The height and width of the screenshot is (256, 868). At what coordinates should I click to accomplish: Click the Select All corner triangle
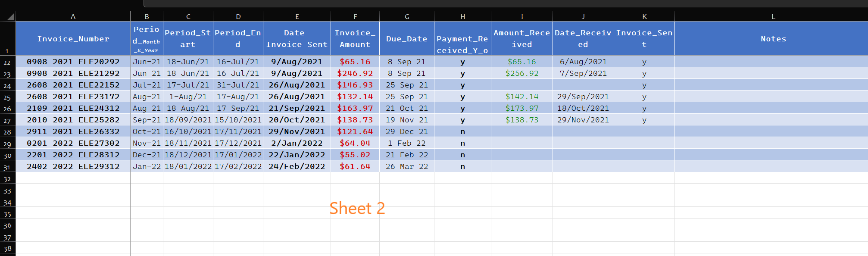[x=11, y=17]
